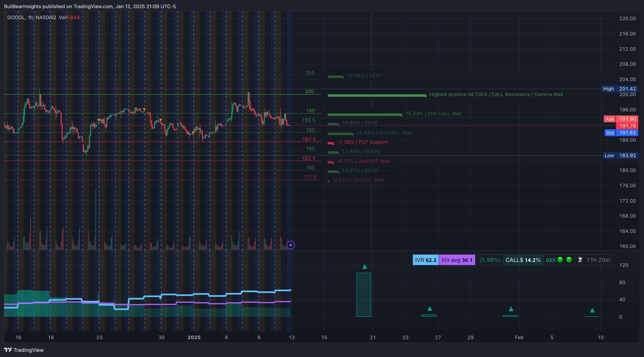This screenshot has height=357, width=644.
Task: Click the 25.43% / 3rd CALL Wall label
Action: pos(384,133)
